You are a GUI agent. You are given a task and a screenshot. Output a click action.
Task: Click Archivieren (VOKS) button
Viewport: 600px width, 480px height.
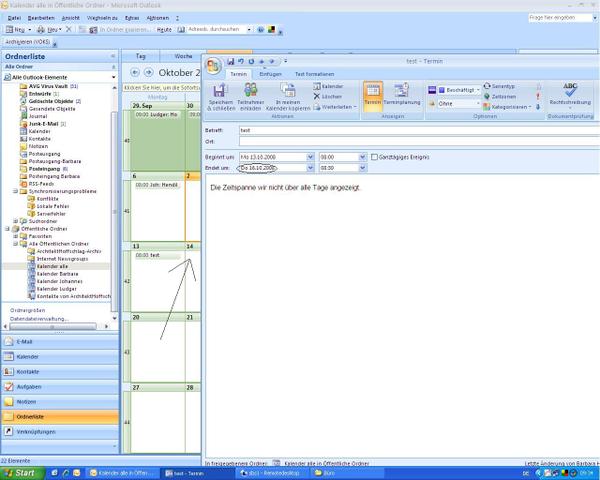pyautogui.click(x=28, y=42)
